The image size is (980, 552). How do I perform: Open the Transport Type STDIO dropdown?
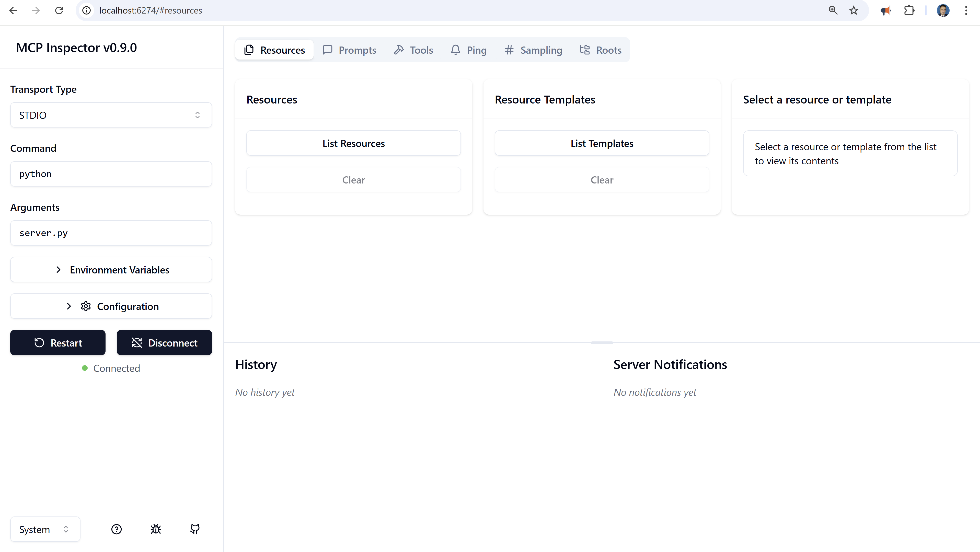[x=111, y=115]
